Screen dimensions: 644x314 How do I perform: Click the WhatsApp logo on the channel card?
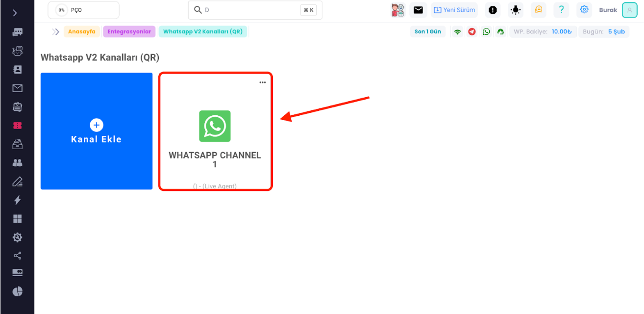215,126
